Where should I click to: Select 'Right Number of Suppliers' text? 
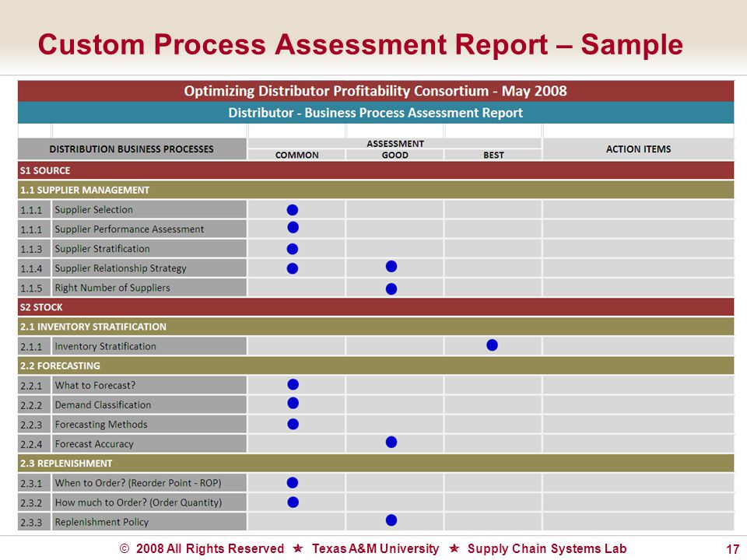[x=112, y=288]
